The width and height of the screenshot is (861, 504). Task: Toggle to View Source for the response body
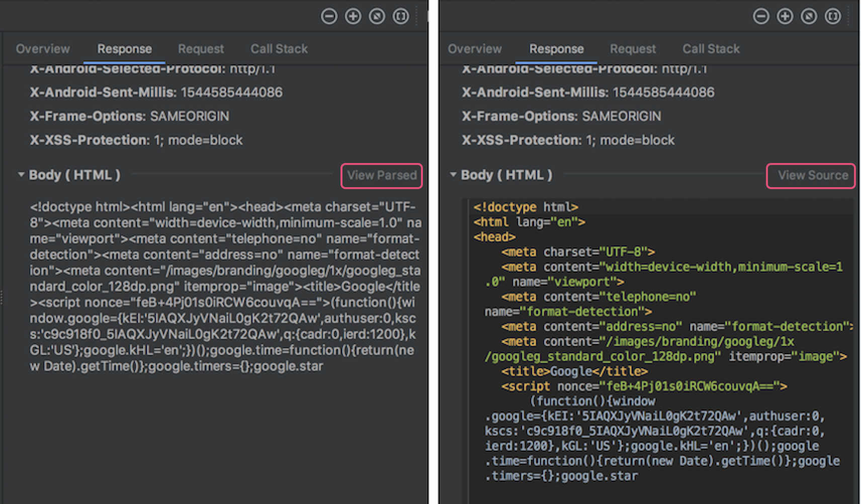click(x=810, y=176)
